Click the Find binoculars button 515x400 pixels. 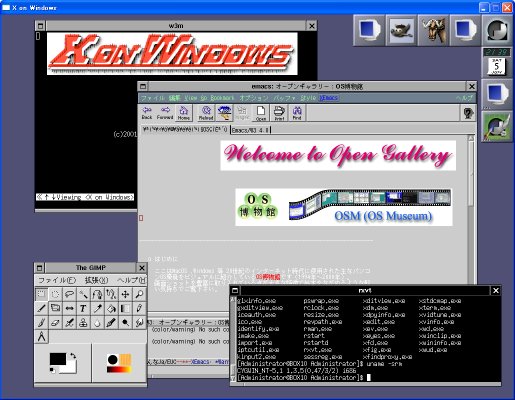point(297,113)
